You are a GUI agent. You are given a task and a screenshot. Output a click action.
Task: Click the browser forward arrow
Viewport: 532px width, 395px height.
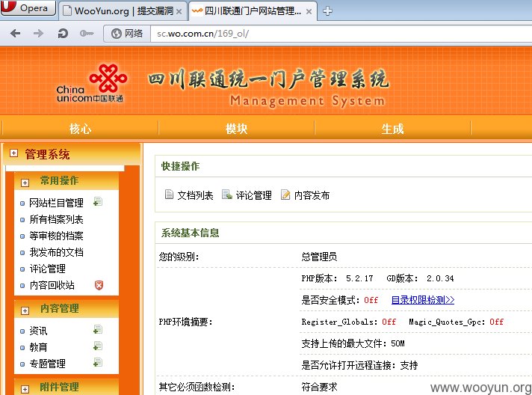tap(38, 33)
